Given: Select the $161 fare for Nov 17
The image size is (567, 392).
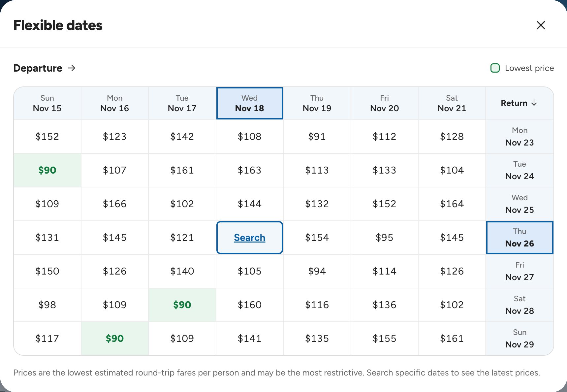Looking at the screenshot, I should (x=182, y=170).
